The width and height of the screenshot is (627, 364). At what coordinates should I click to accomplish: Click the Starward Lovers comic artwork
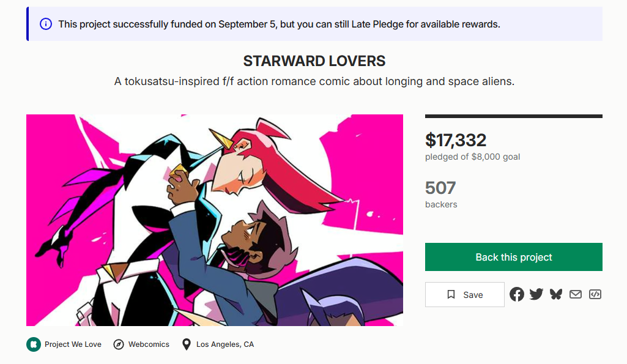215,220
